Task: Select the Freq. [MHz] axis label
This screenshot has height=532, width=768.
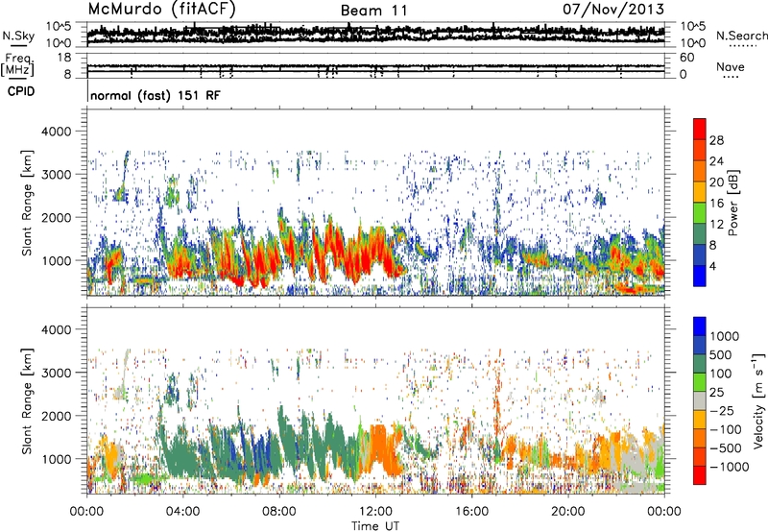Action: pyautogui.click(x=17, y=66)
